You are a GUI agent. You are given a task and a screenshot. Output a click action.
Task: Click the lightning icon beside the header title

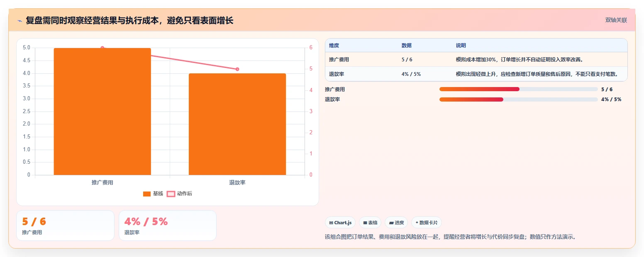(x=20, y=20)
